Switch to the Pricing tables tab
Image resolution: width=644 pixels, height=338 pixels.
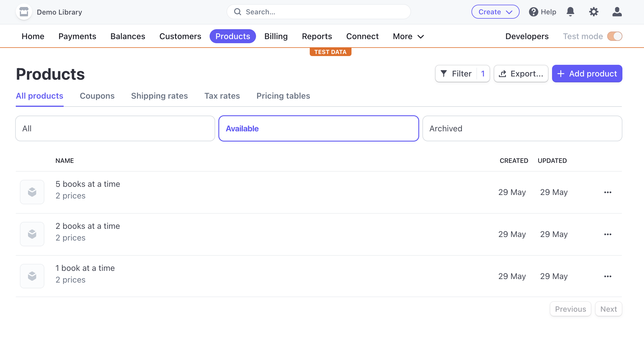[x=283, y=96]
